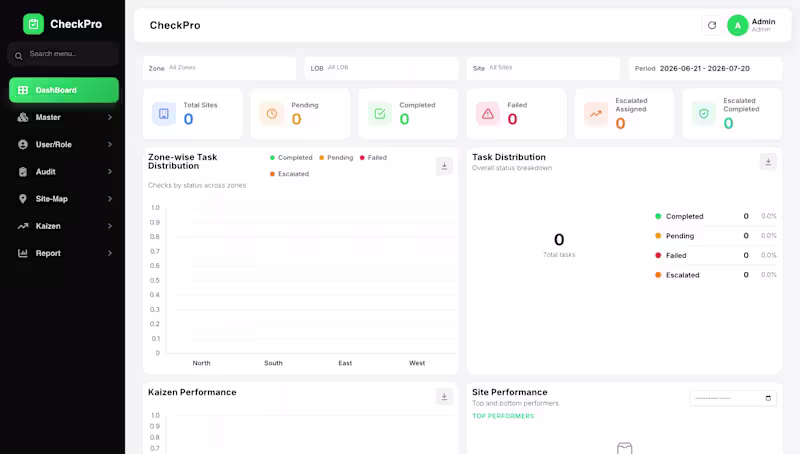The width and height of the screenshot is (800, 454).
Task: Click the green Admin avatar circle
Action: pos(737,25)
